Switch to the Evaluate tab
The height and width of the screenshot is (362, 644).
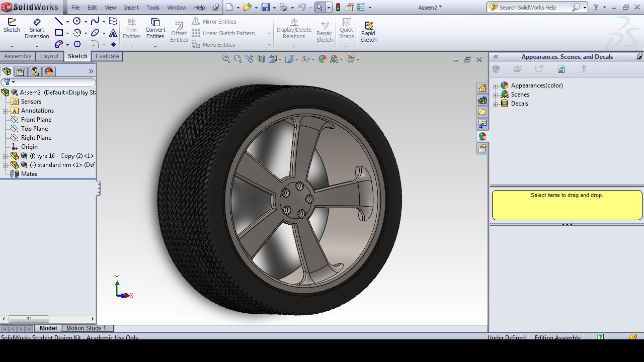(107, 56)
